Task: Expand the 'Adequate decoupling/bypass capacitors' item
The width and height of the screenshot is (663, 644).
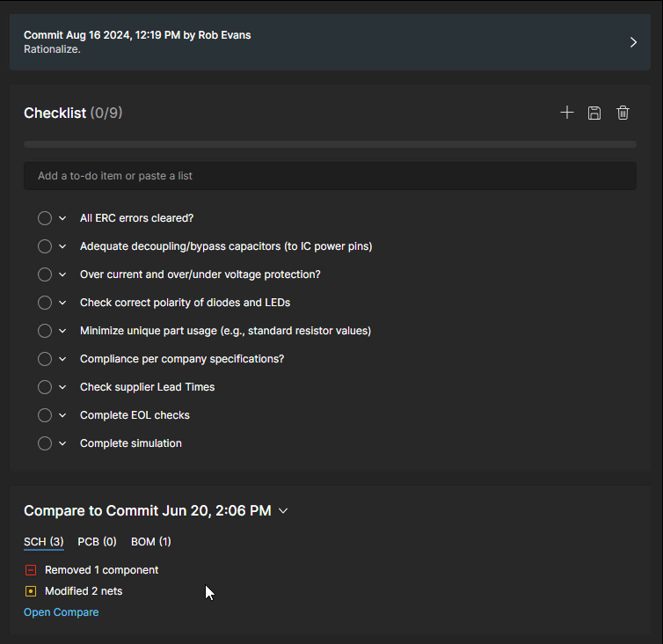Action: (62, 246)
